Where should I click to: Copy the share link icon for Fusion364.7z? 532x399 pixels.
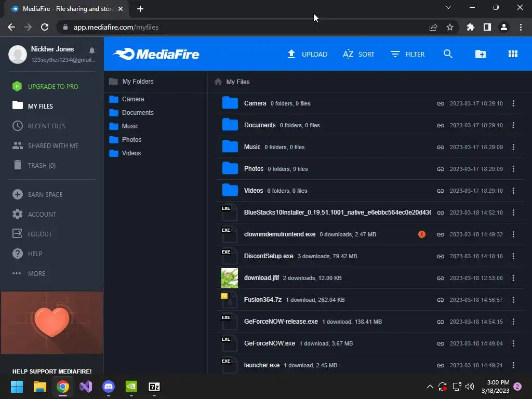pyautogui.click(x=441, y=300)
